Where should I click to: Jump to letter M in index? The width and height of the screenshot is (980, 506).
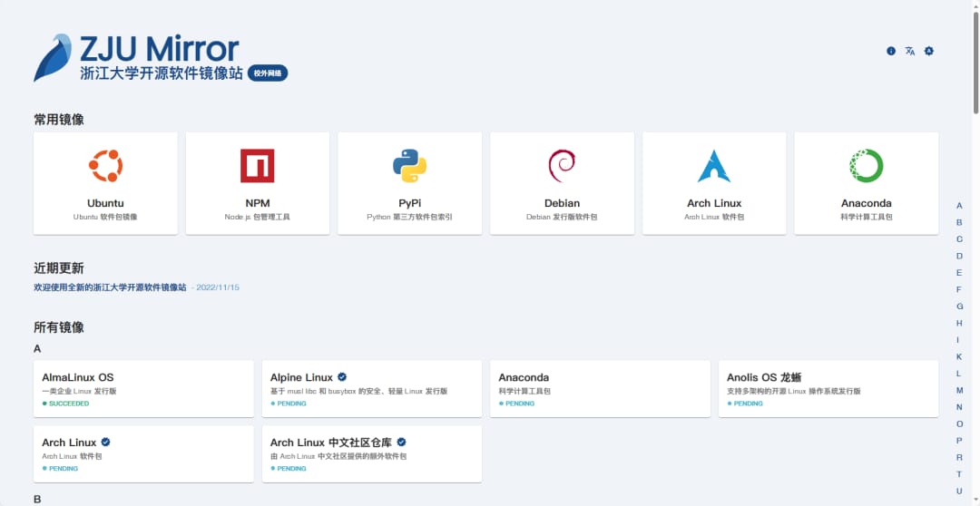[959, 391]
